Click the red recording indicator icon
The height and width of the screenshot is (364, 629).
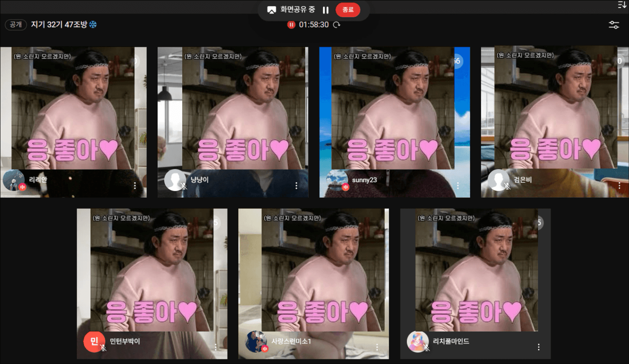(x=291, y=25)
